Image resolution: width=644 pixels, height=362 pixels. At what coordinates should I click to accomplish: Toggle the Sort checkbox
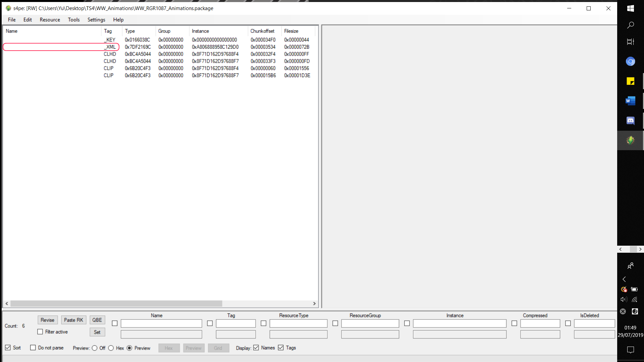[8, 348]
